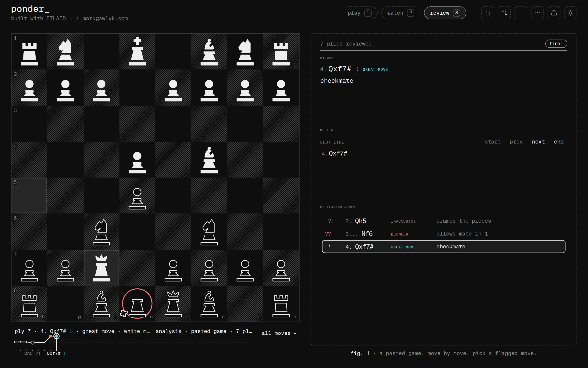Click the black queen on d8
Screen dimensions: 588x368
[173, 304]
